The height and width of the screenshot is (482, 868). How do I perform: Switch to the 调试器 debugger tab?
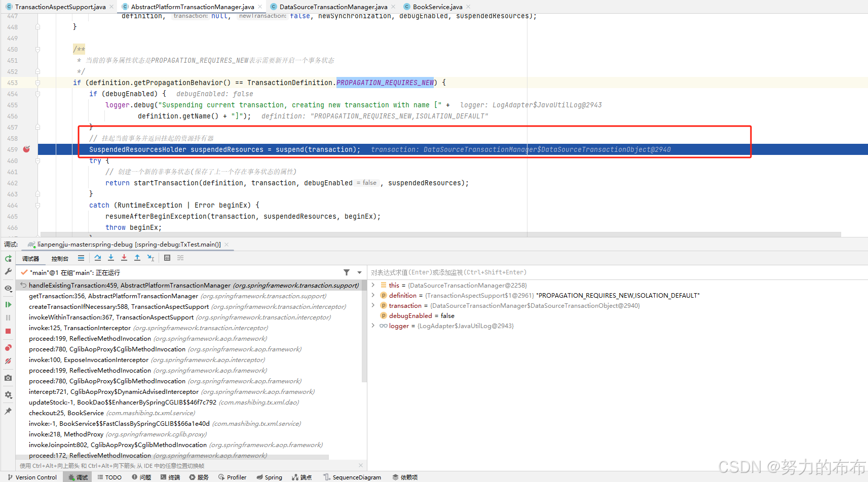tap(30, 258)
